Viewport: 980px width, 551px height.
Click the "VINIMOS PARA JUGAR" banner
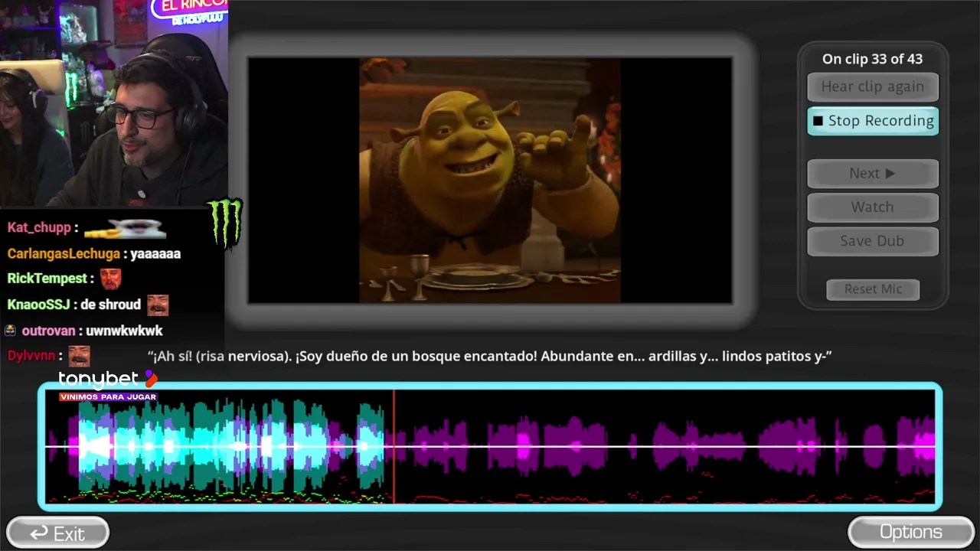(x=108, y=396)
